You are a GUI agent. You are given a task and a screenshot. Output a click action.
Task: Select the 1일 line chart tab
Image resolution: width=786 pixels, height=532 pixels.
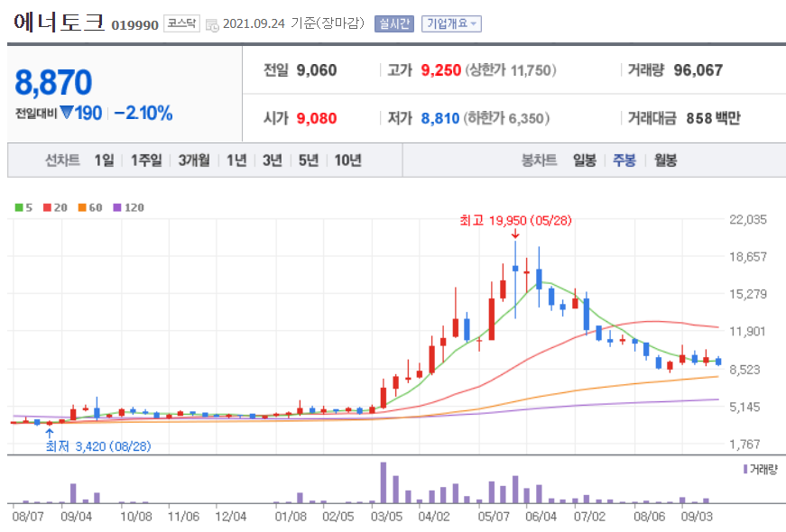tap(105, 161)
